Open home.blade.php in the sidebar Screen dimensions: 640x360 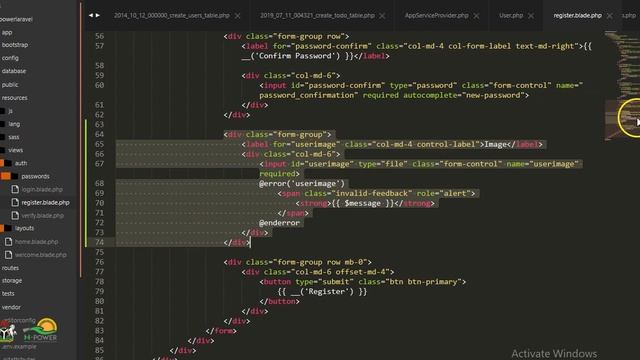(x=36, y=242)
